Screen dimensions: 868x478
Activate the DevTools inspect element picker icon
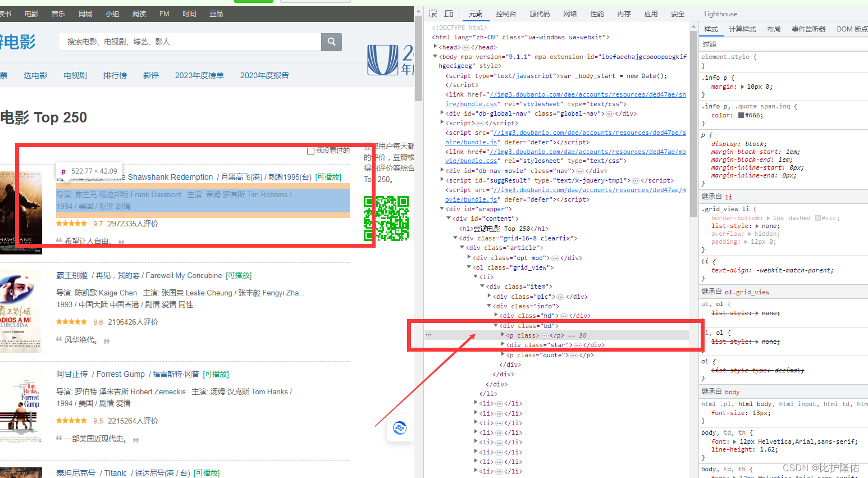click(433, 13)
